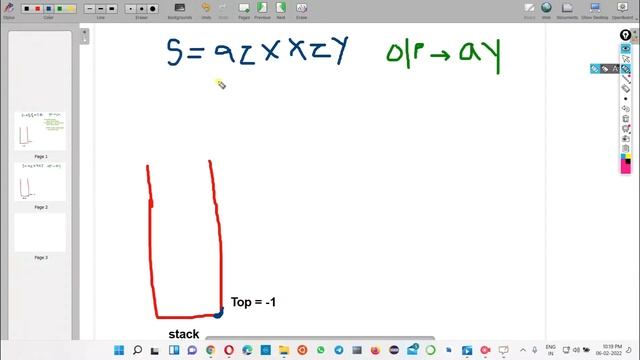Click Show Desktop
The width and height of the screenshot is (640, 360).
coord(595,10)
